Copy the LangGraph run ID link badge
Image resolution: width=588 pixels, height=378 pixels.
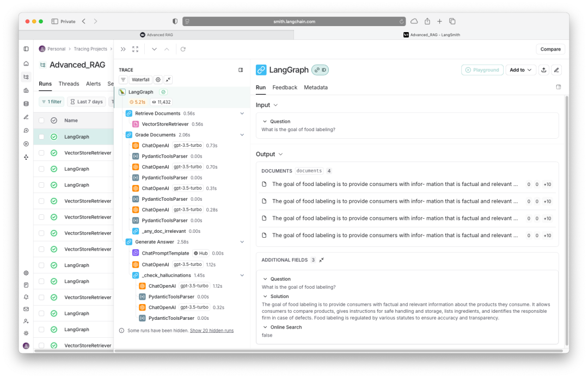[320, 70]
